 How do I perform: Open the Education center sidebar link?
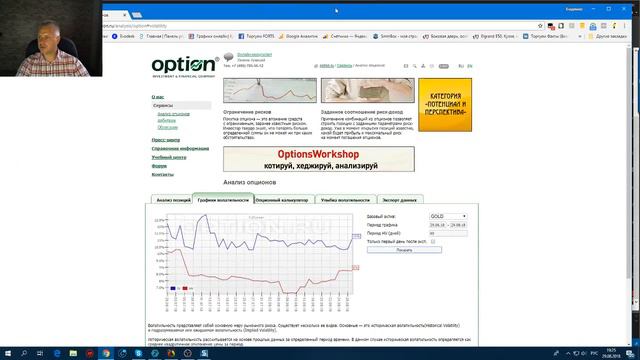point(169,157)
